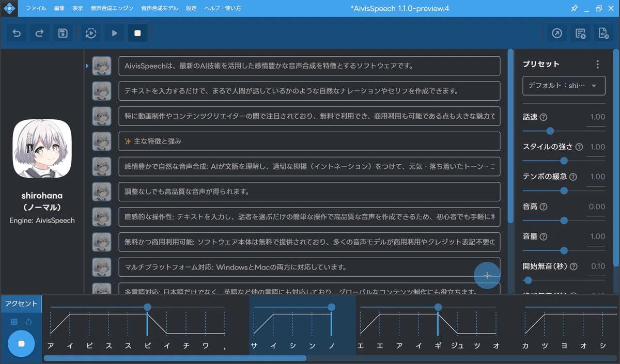The width and height of the screenshot is (620, 364).
Task: Click the text list vertical scrollbar
Action: coord(511,136)
